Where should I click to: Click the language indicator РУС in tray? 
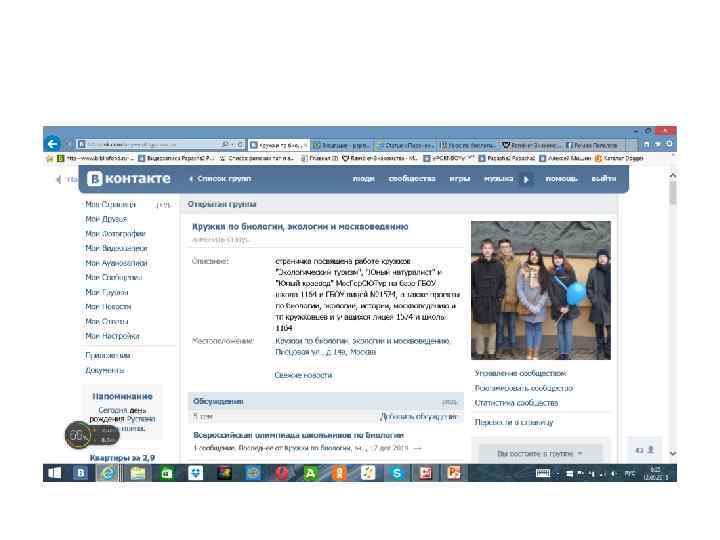click(630, 473)
